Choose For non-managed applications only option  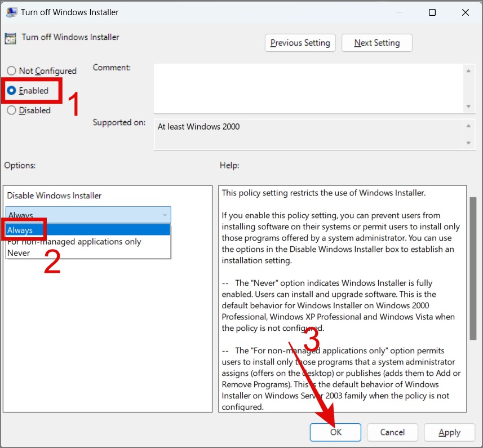(88, 241)
